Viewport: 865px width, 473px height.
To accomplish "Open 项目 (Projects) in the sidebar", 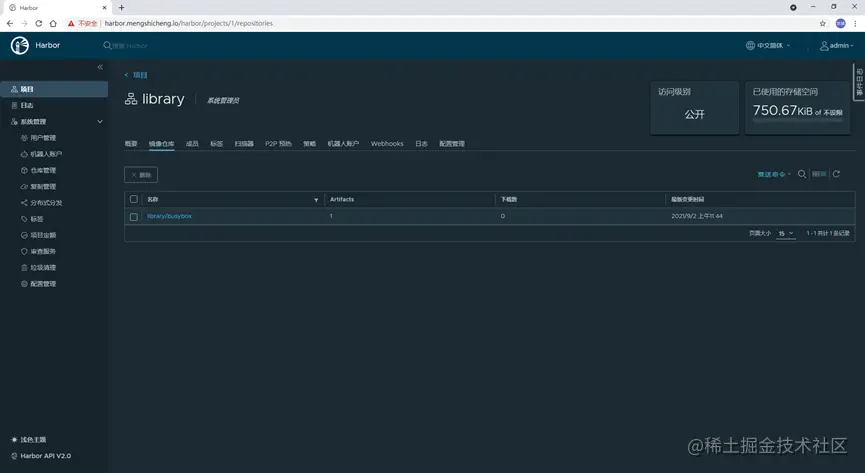I will pos(54,89).
